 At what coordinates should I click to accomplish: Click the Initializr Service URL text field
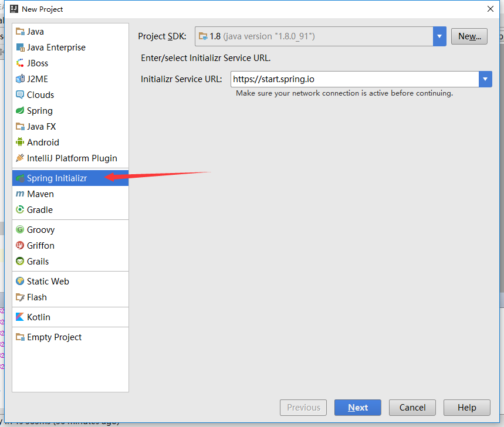pos(354,79)
